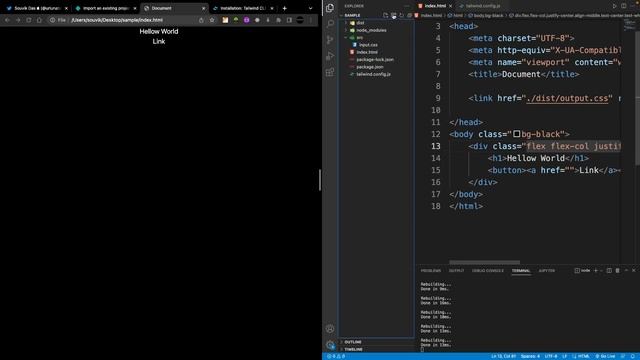Switch to DEBUG CONSOLE panel tab
The image size is (640, 360).
[488, 271]
